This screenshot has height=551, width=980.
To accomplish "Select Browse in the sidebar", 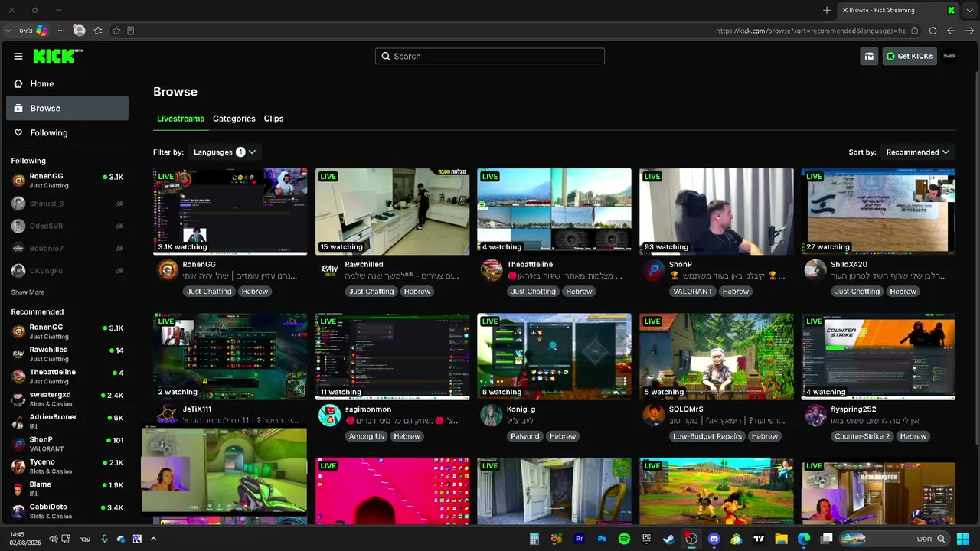I will coord(67,108).
